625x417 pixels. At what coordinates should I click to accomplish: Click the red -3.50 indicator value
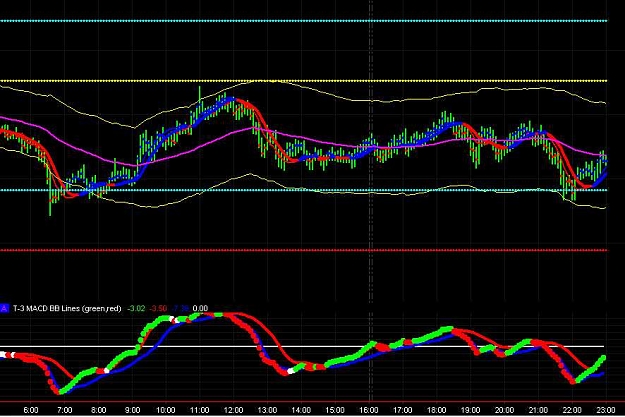tap(158, 308)
